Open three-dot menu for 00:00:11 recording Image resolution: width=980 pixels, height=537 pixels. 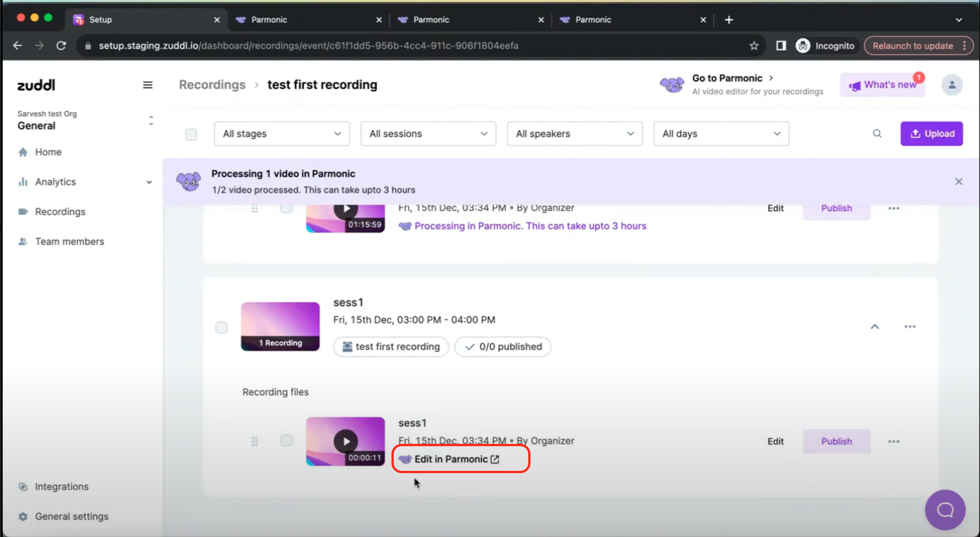(x=894, y=441)
